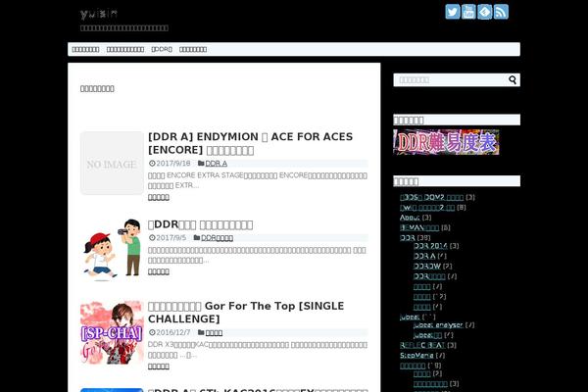
Task: Open the StepMania category
Action: (416, 355)
